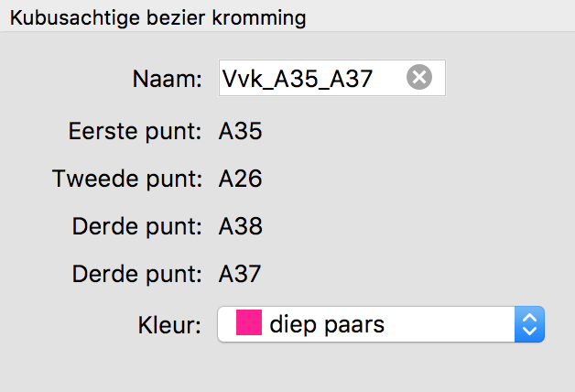
Task: Clear the Naam field with the x icon
Action: tap(419, 77)
